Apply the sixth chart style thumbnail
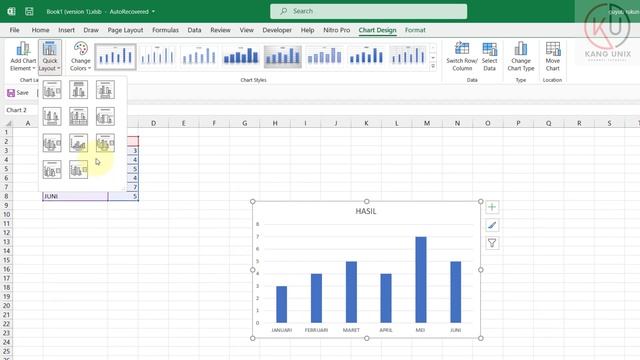Image resolution: width=640 pixels, height=360 pixels. coord(324,56)
